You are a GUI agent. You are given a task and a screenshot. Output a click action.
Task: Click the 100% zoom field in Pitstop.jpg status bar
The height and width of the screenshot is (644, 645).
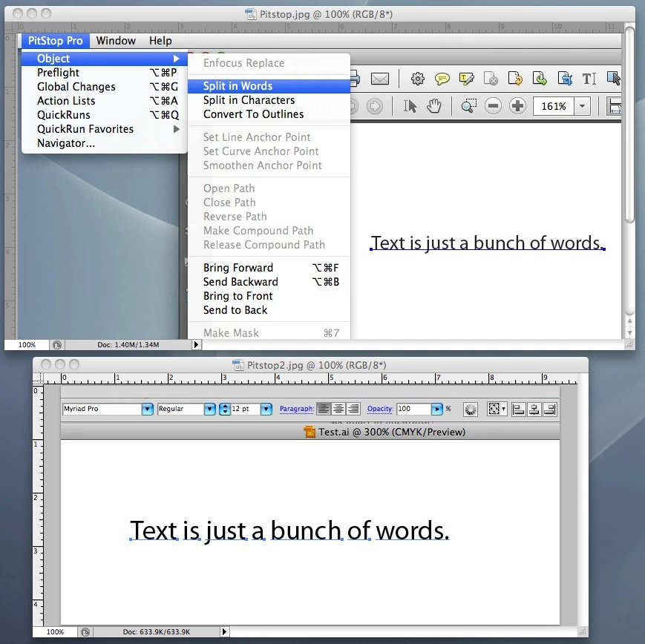[27, 344]
